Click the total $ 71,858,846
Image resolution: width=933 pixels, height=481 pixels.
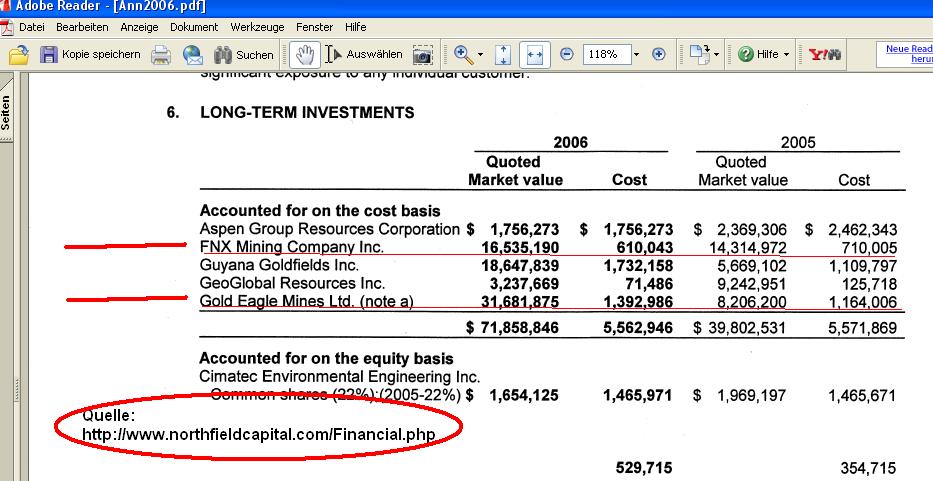[x=513, y=328]
